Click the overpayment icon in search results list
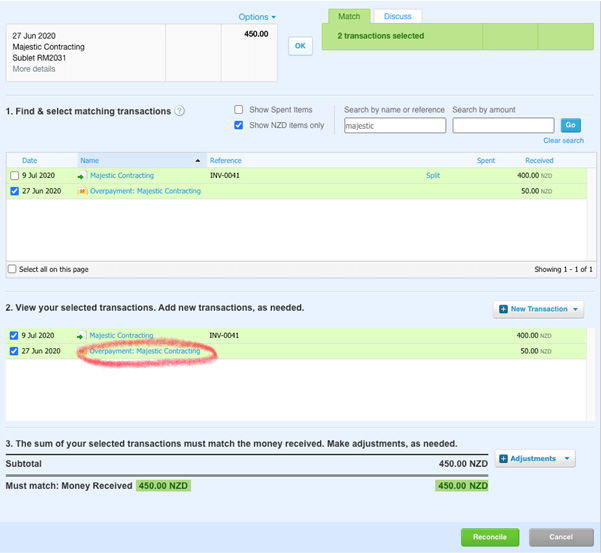 tap(82, 191)
